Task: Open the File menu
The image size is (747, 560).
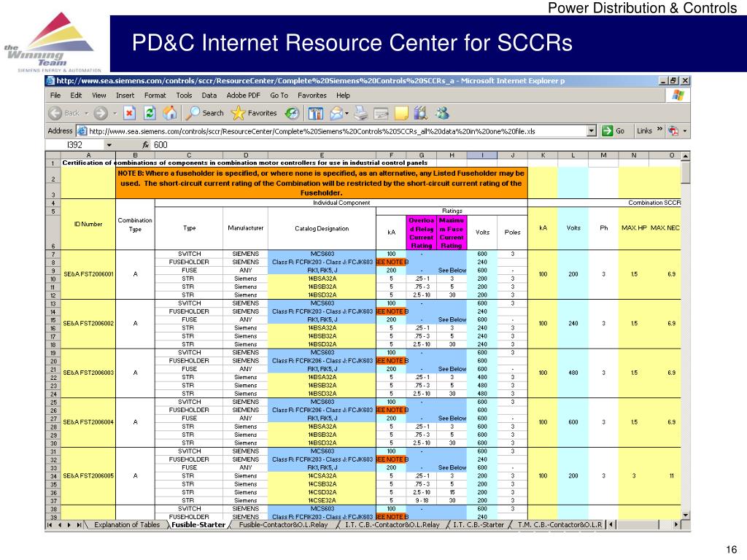Action: click(x=55, y=96)
